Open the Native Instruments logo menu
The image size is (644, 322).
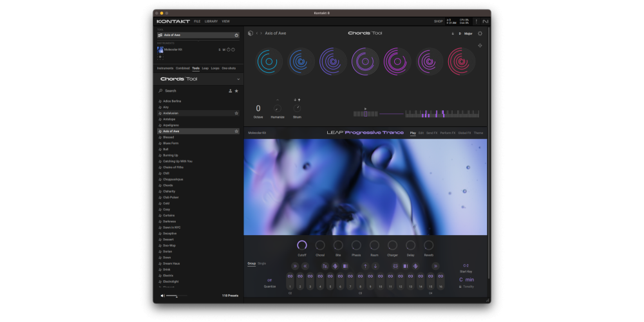(485, 21)
